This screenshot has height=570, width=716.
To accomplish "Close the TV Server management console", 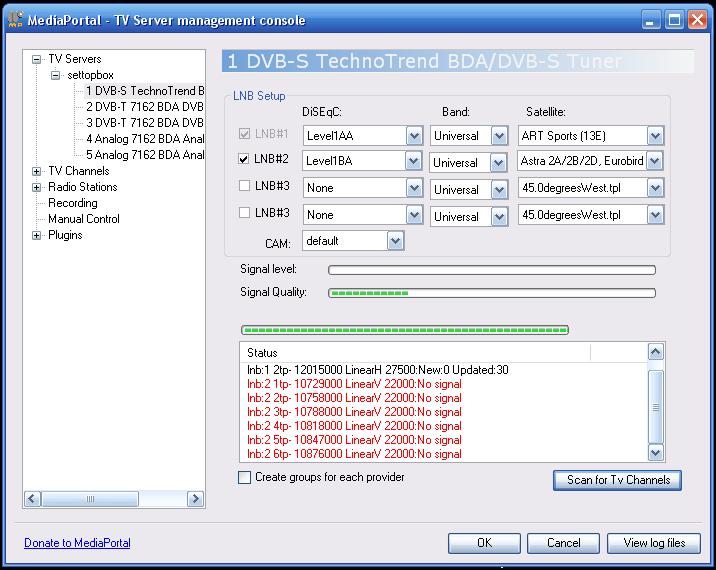I will coord(697,20).
